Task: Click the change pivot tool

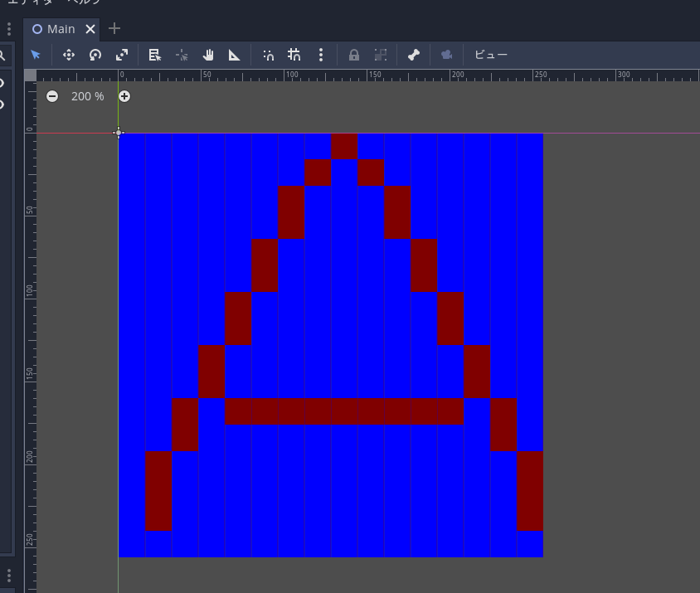Action: point(182,55)
